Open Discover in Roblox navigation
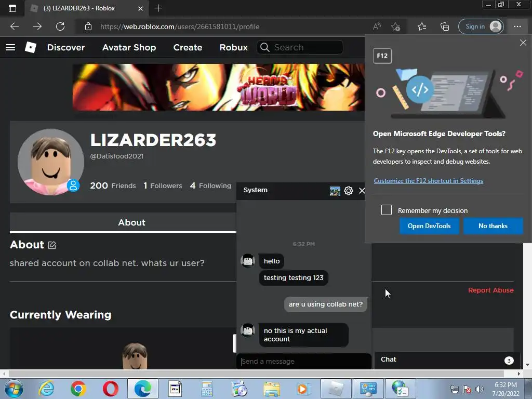Screen dimensions: 532x399 coord(66,47)
